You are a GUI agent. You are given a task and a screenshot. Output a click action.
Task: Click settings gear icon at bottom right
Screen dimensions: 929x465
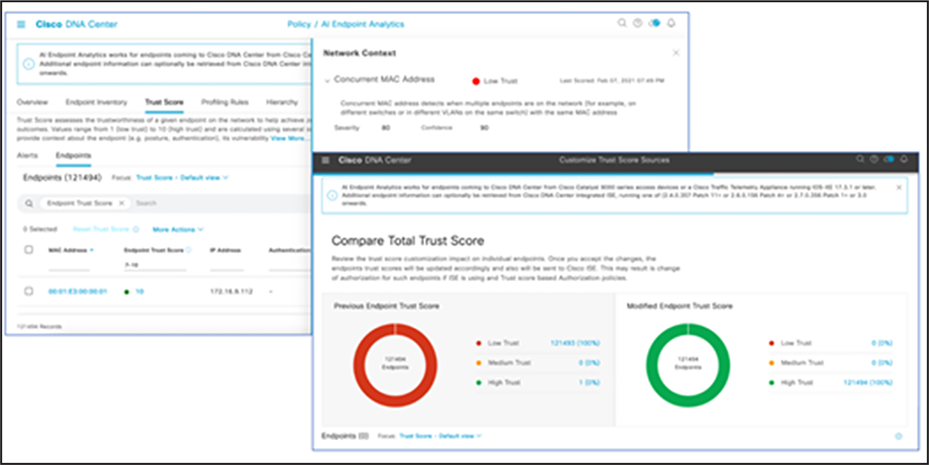coord(898,436)
